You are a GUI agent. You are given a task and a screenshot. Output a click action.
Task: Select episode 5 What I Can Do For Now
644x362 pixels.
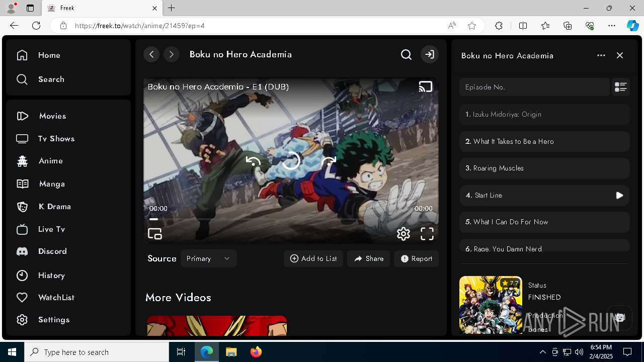click(544, 222)
